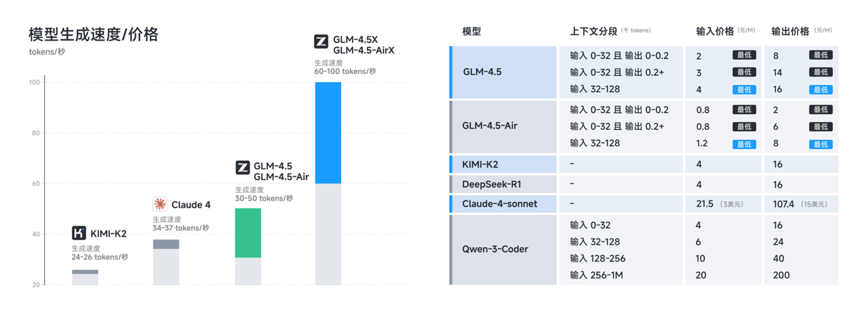Click the Qwen-3-Coder 输入 256-1M context segment

click(x=596, y=275)
